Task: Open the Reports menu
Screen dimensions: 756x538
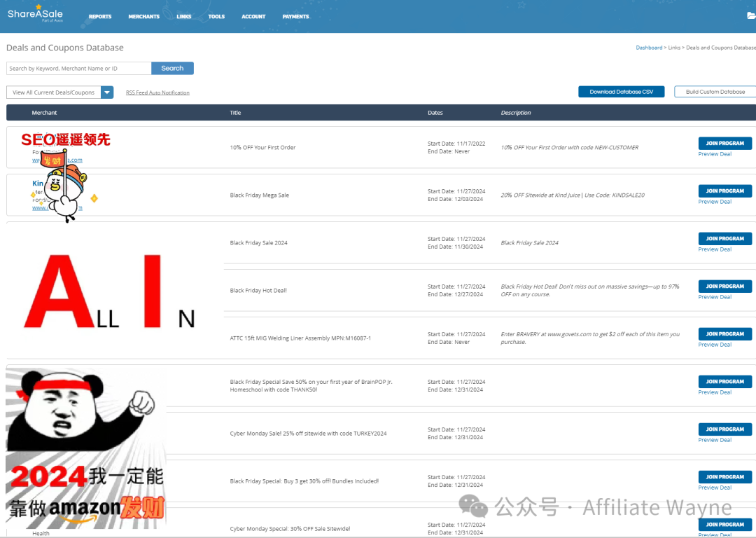Action: coord(100,16)
